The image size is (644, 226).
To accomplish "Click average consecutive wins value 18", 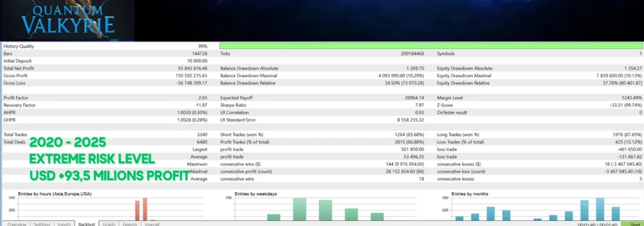I will [422, 179].
